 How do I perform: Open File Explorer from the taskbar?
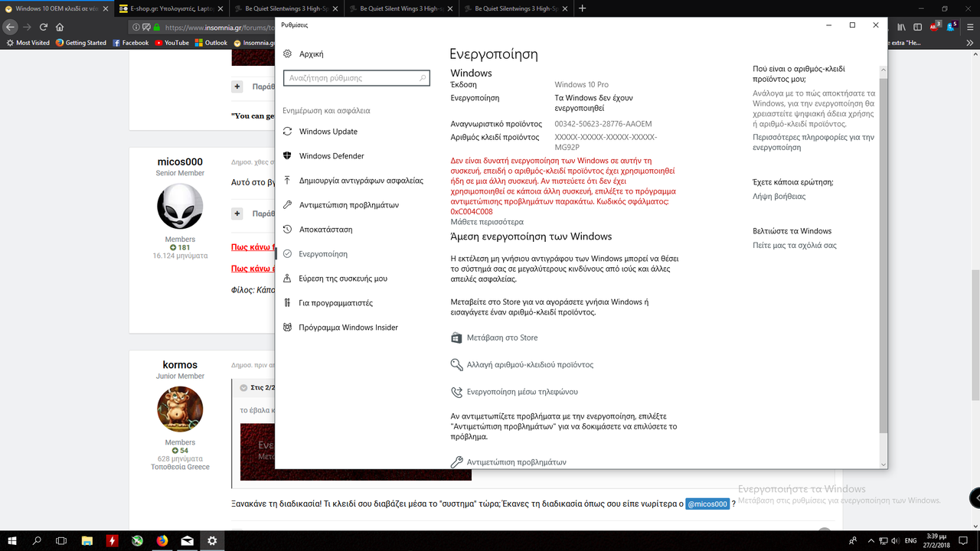(x=87, y=540)
